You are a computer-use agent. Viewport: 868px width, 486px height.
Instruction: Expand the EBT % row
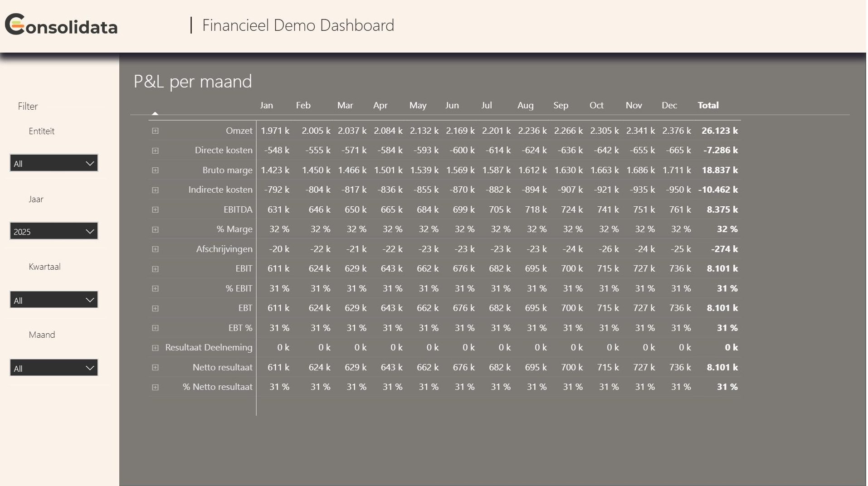155,328
